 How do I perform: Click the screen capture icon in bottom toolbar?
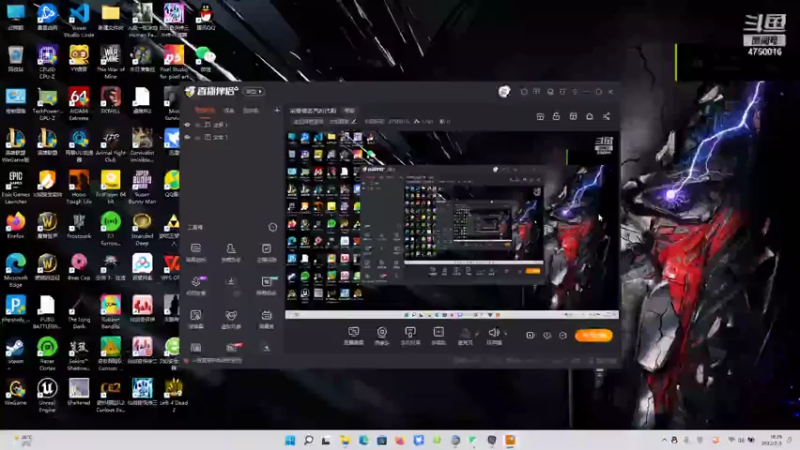point(354,332)
